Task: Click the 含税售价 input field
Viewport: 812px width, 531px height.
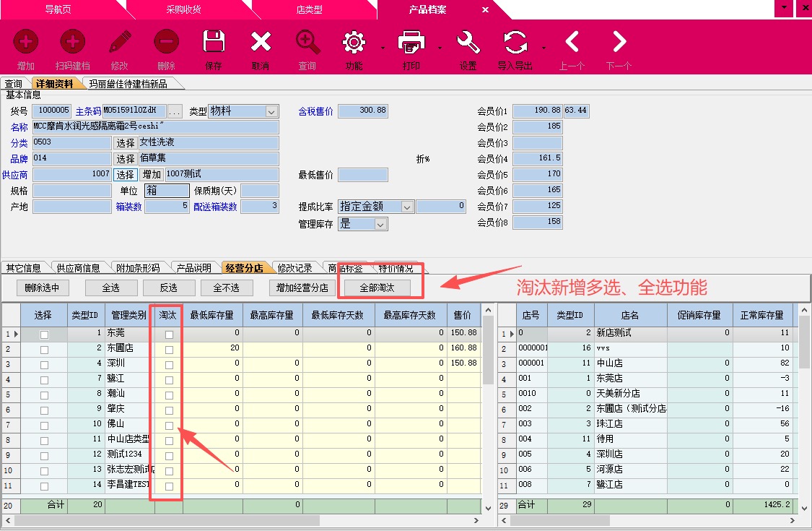Action: [363, 111]
